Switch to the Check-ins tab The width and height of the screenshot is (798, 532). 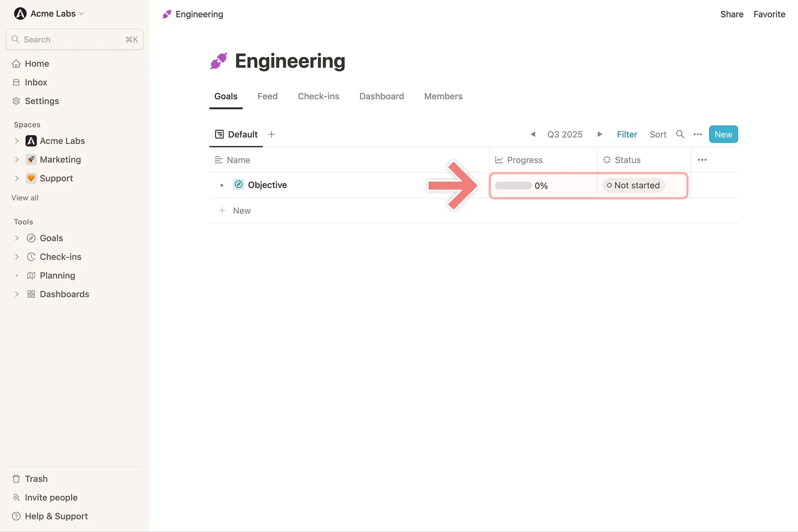coord(318,96)
